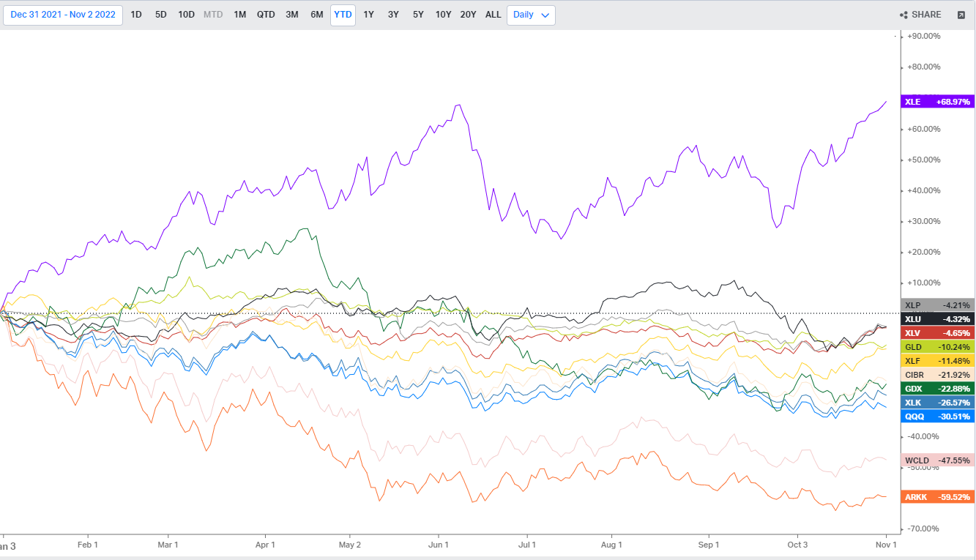Click the +90.00% axis label
The width and height of the screenshot is (976, 560).
point(923,36)
